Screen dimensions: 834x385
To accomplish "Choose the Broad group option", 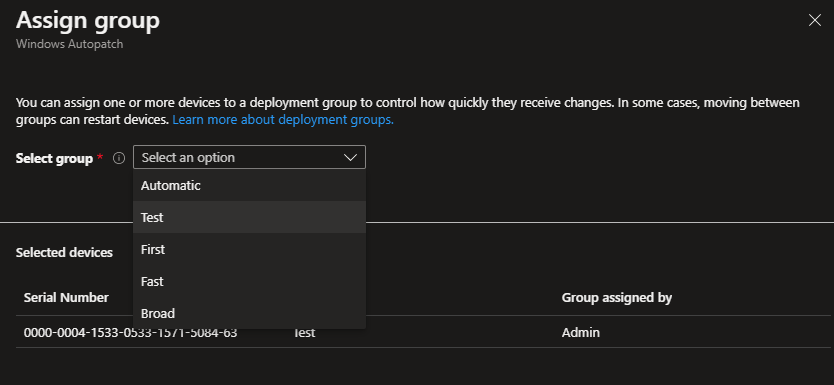I will click(x=249, y=313).
